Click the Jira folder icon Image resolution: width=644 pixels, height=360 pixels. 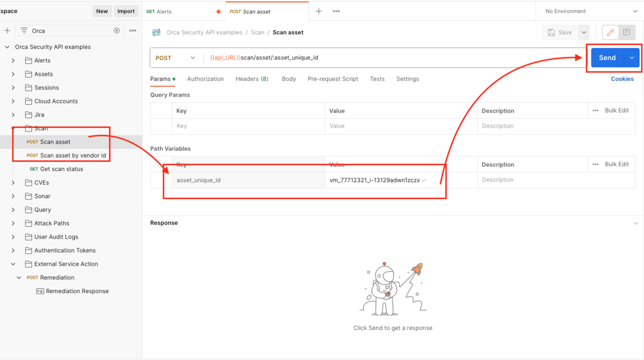pos(29,115)
